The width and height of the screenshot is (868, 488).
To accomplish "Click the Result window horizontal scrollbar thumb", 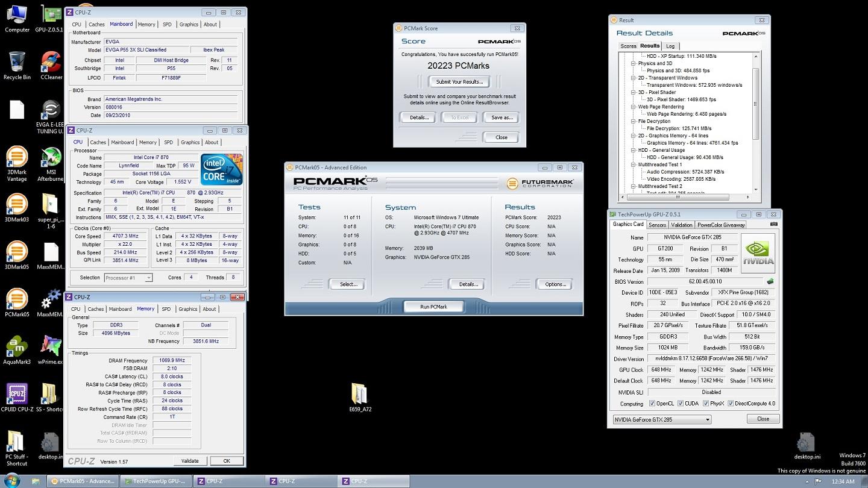I will (x=677, y=197).
